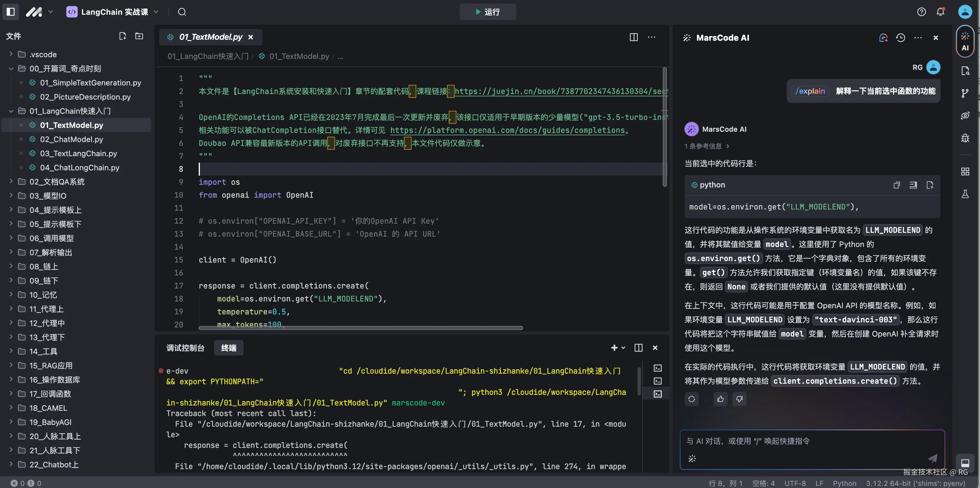The height and width of the screenshot is (488, 980).
Task: Open 02_ChatModel.py in the file tree
Action: [x=72, y=139]
